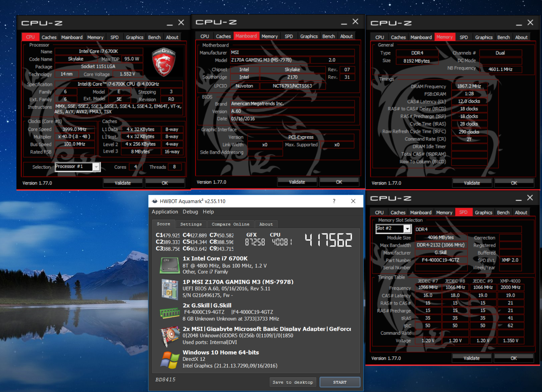Click the XMP-4000 2000 MHz frequency cell
Screen dimensions: 542x392
[x=510, y=287]
